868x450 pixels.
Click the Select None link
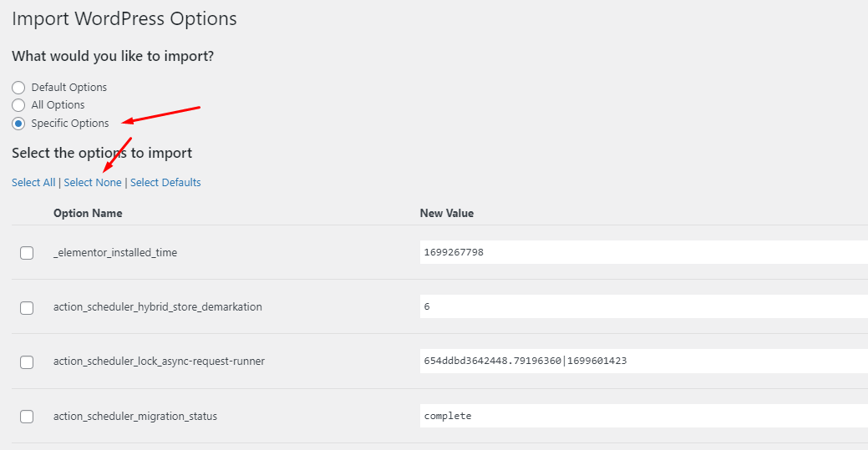[93, 183]
